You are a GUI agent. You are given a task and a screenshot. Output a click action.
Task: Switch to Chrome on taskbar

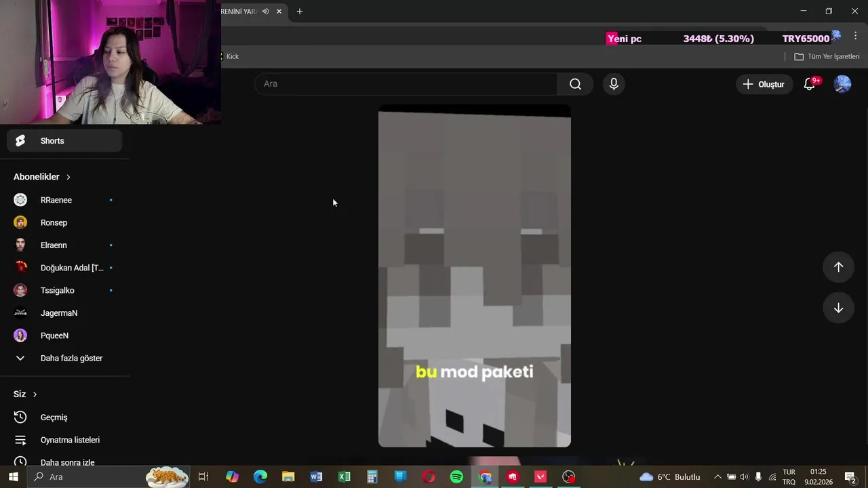tap(486, 477)
